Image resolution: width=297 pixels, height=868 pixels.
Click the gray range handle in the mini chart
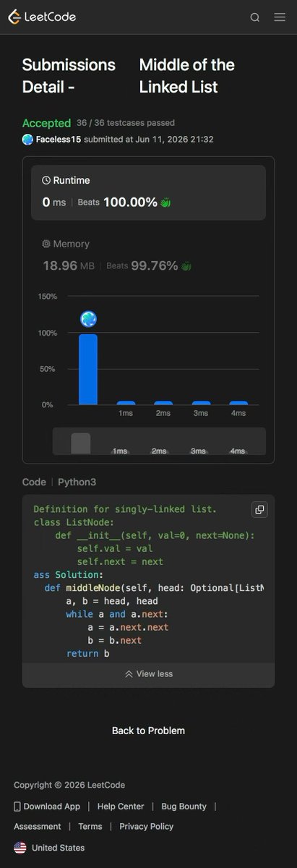81,443
